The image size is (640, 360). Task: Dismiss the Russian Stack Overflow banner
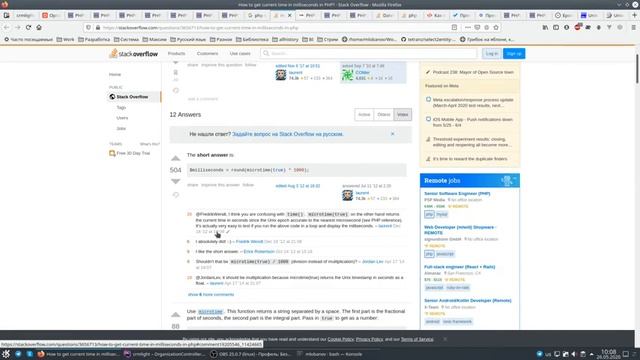pos(393,134)
